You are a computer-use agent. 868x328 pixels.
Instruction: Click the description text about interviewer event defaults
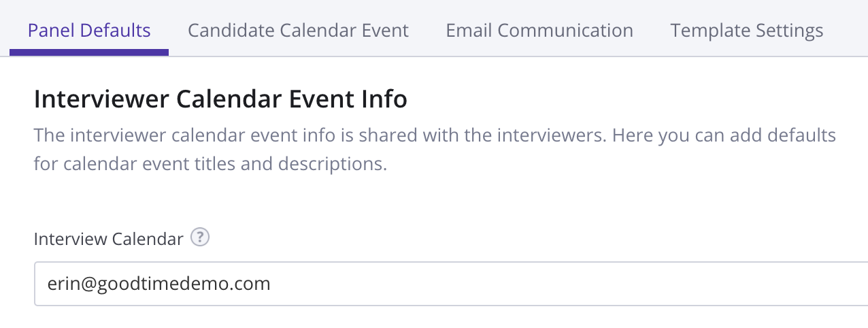(x=435, y=150)
